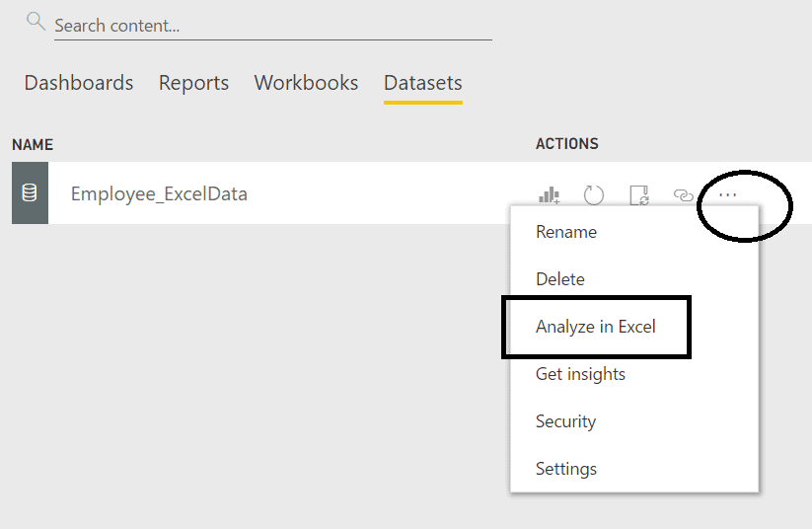The image size is (812, 529).
Task: Select the Datasets tab
Action: pos(423,84)
